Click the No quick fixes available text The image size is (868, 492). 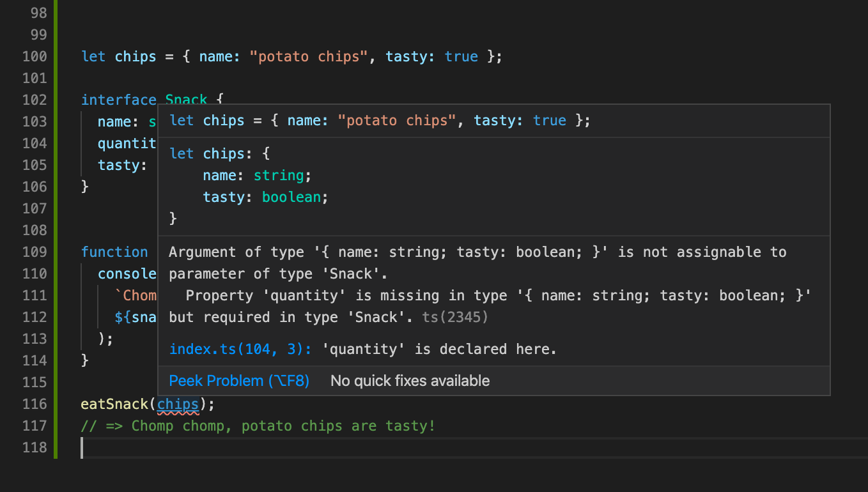(409, 380)
